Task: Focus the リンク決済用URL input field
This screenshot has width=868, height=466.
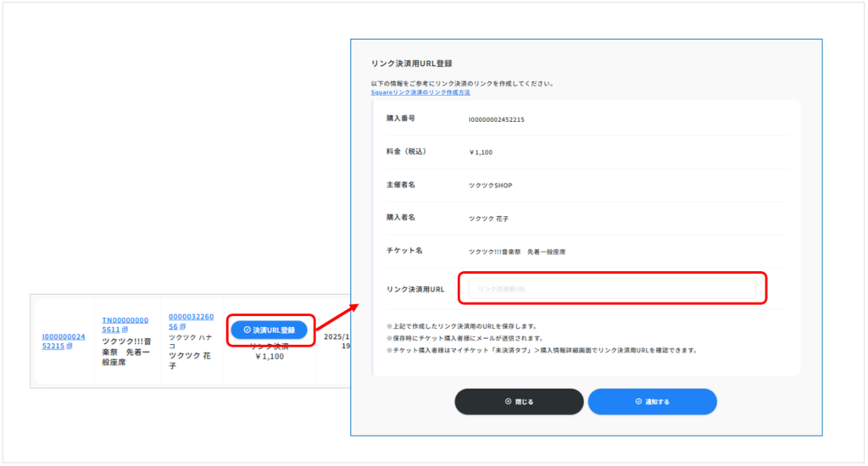Action: point(607,289)
